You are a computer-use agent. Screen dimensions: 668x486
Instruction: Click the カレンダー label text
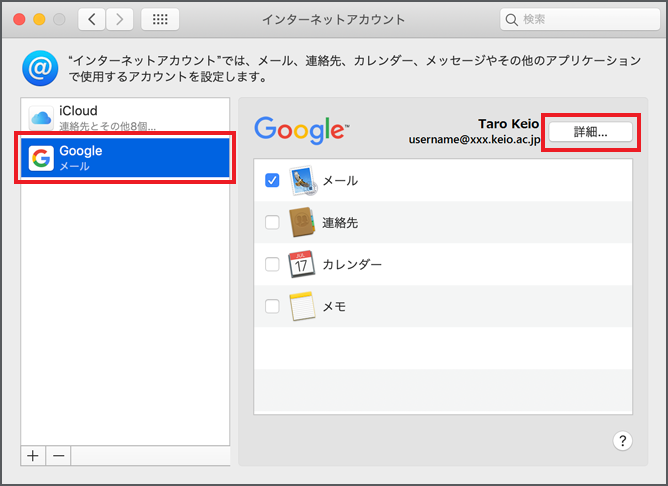352,264
